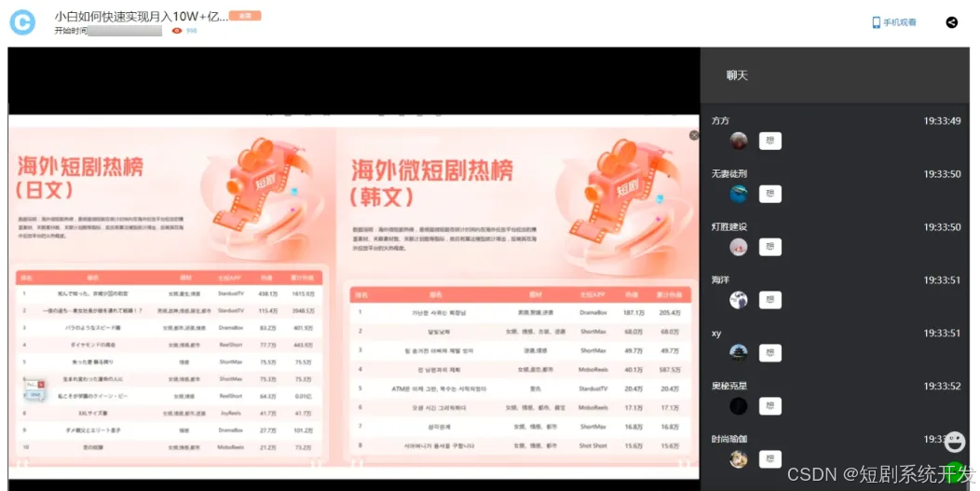Click 奥秘亮星's avatar in chat
The height and width of the screenshot is (491, 980).
739,406
